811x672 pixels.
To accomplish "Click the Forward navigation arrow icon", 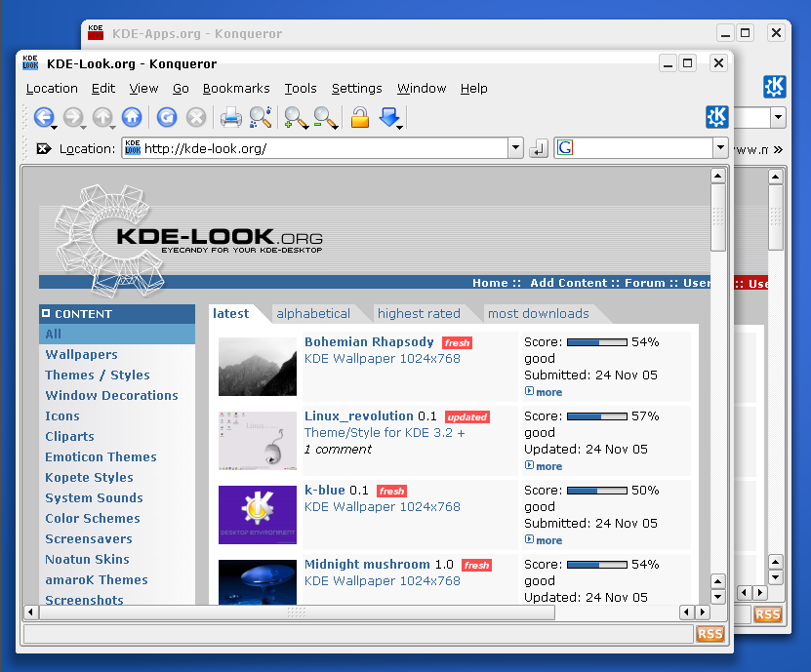I will [x=73, y=117].
